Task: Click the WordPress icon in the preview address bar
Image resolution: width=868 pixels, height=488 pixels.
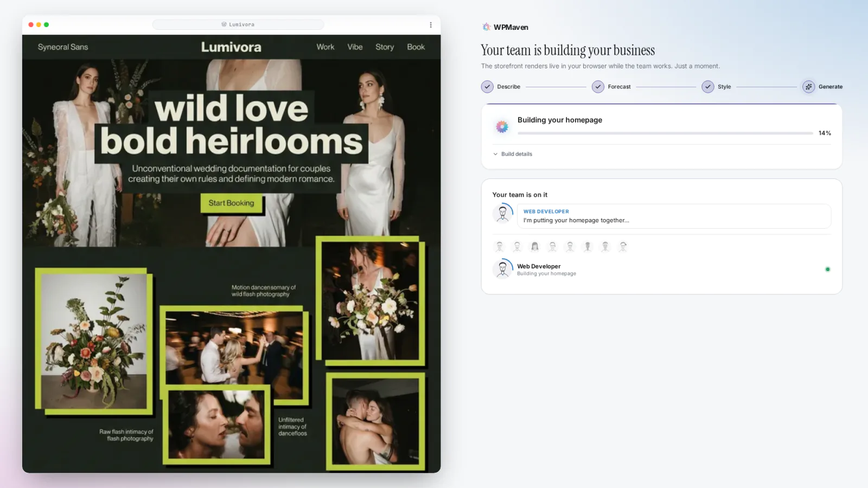Action: [x=224, y=24]
